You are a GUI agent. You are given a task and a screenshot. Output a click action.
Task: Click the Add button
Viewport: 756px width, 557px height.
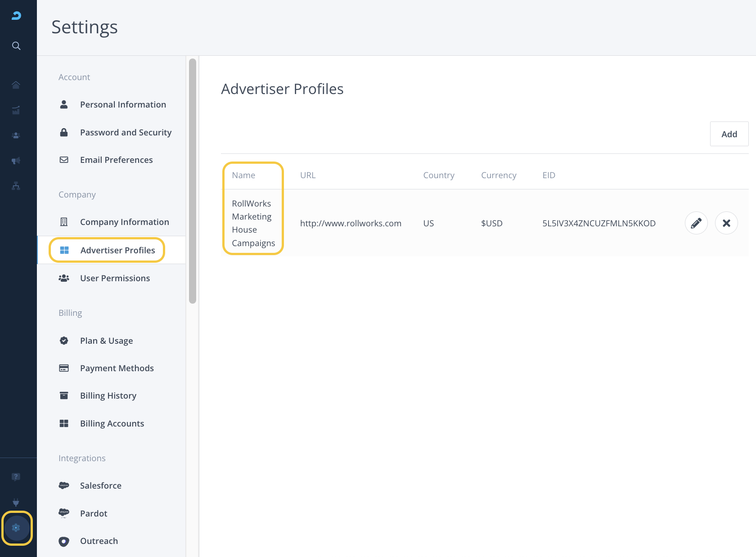point(729,134)
